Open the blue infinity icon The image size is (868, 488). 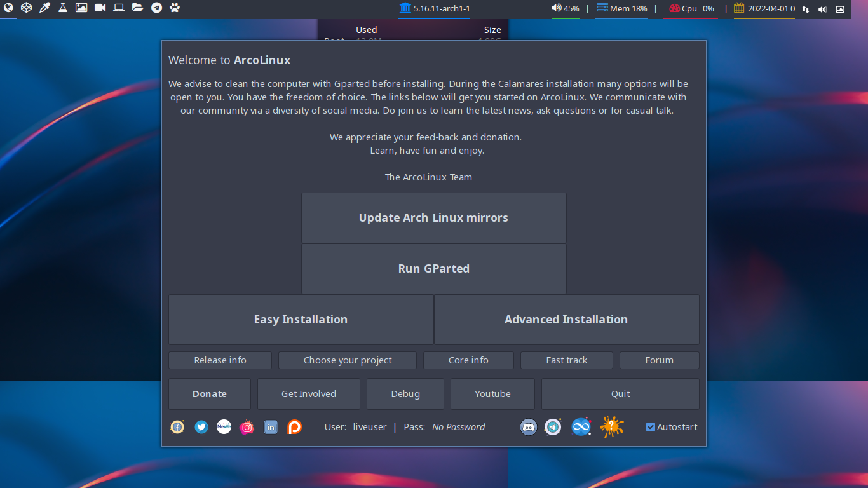point(581,427)
